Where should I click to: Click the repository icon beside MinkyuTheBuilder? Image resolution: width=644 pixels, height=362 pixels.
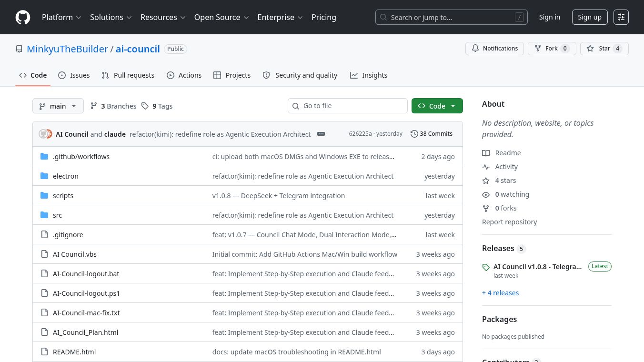click(19, 49)
